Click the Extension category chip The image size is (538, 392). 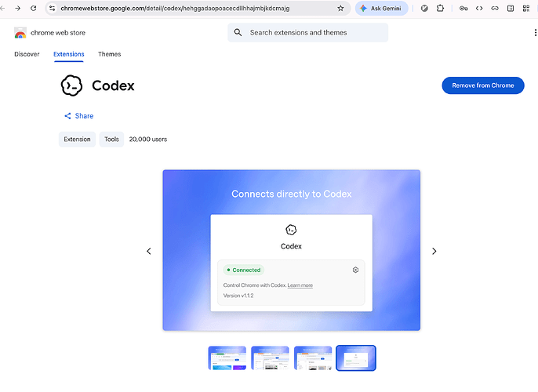tap(77, 140)
